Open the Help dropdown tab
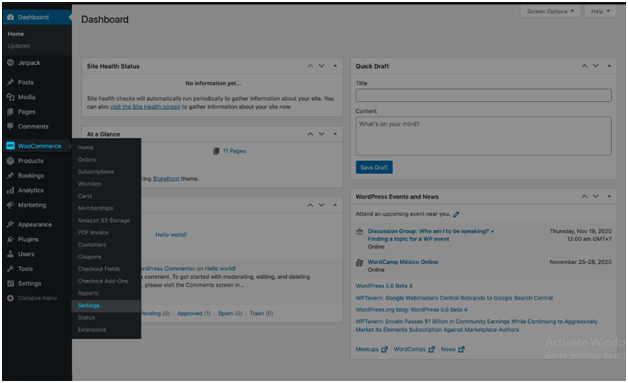This screenshot has height=383, width=628. pos(600,11)
